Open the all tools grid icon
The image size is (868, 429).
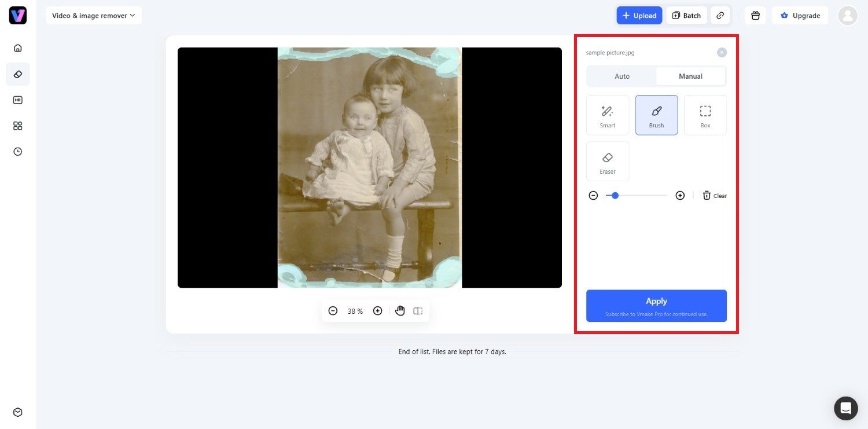pyautogui.click(x=18, y=126)
